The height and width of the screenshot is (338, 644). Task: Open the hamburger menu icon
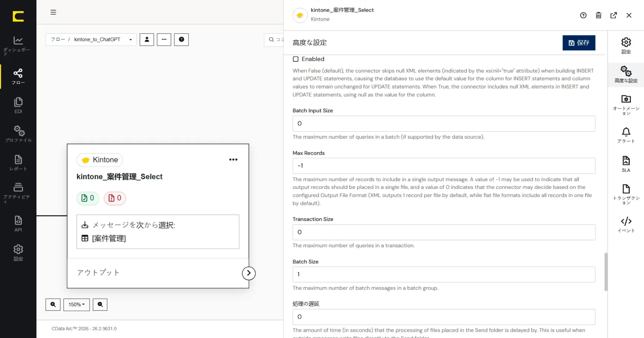pos(53,12)
